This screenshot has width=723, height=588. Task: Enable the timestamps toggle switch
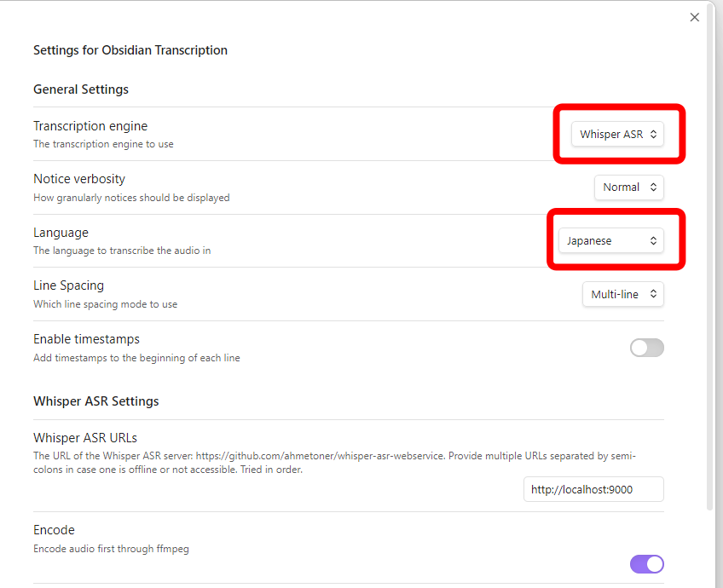(647, 348)
